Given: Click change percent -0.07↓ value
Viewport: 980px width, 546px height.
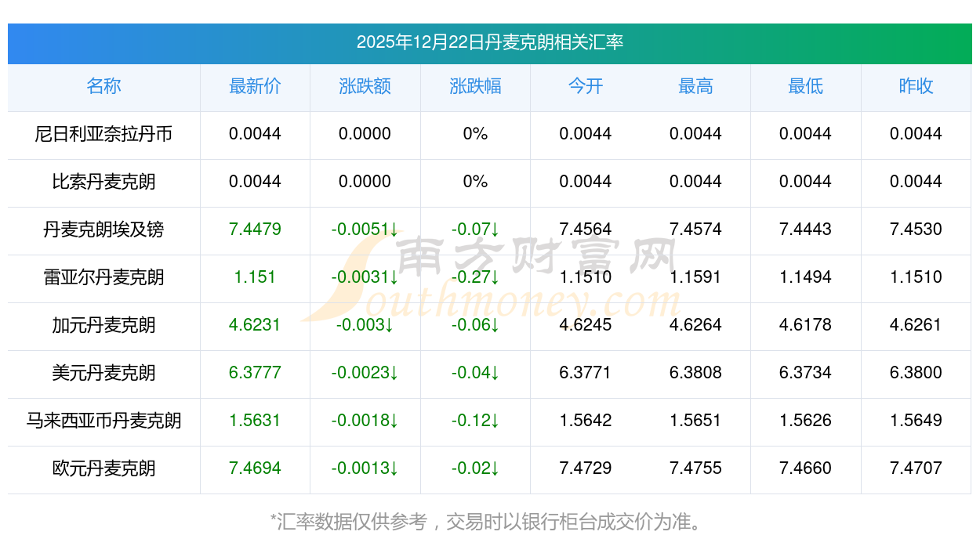Looking at the screenshot, I should tap(475, 230).
